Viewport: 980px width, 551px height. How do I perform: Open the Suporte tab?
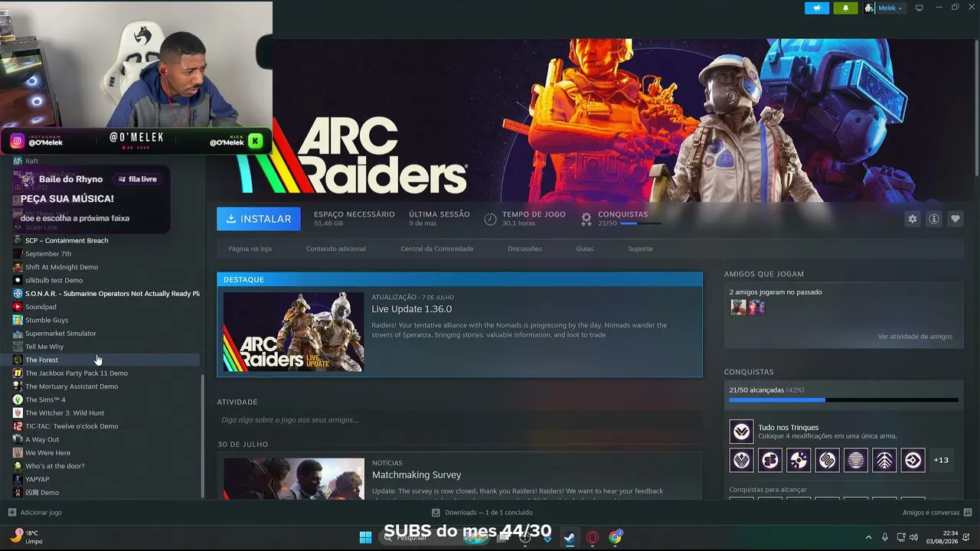641,249
